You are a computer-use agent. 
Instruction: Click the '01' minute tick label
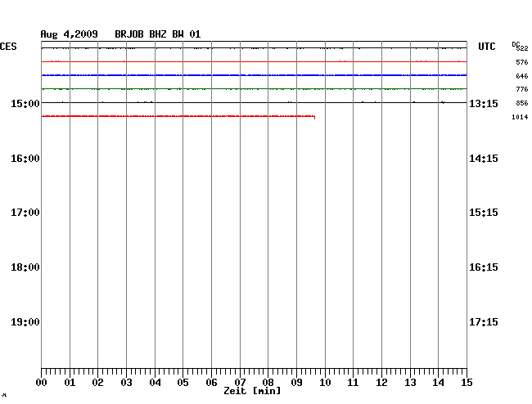[70, 383]
